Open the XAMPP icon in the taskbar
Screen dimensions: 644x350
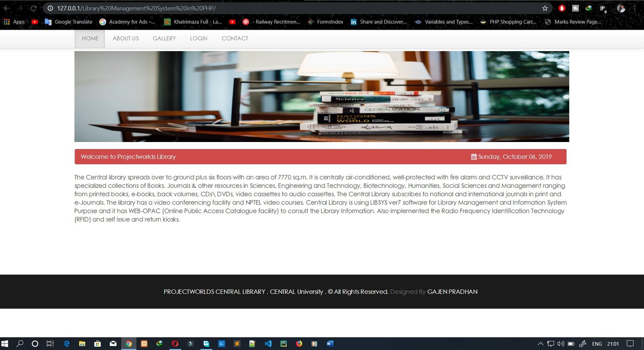tap(144, 344)
